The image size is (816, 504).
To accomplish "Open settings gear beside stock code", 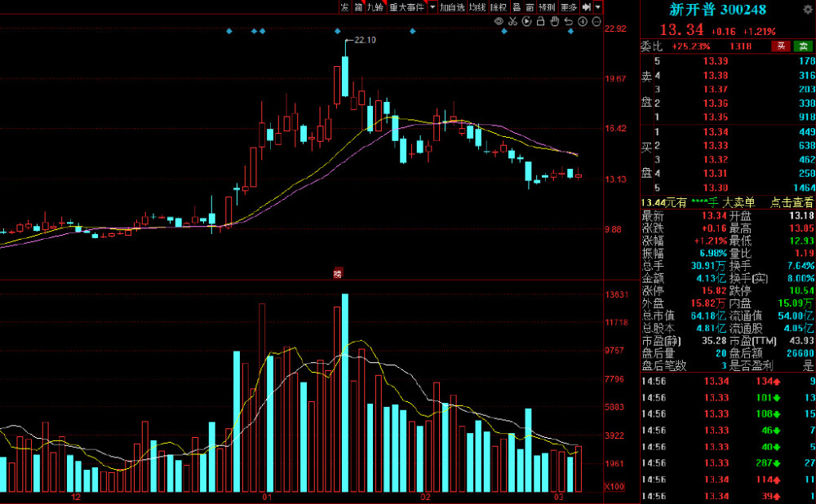I will [808, 10].
